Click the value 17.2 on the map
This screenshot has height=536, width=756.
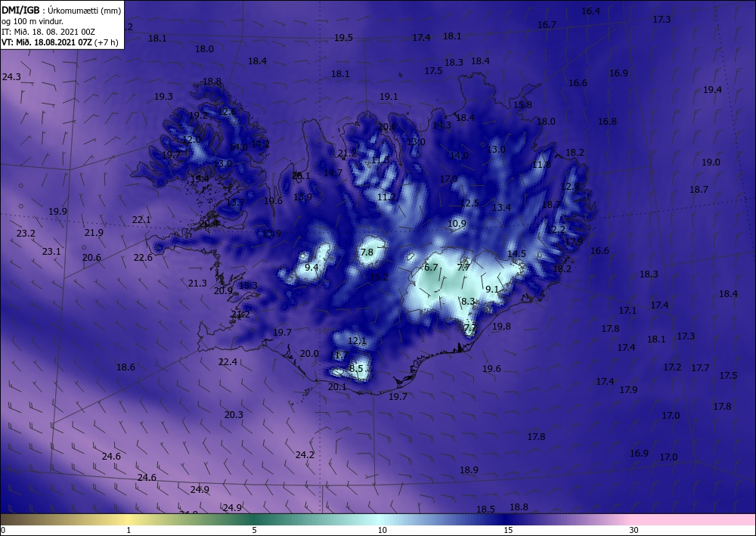coord(672,367)
